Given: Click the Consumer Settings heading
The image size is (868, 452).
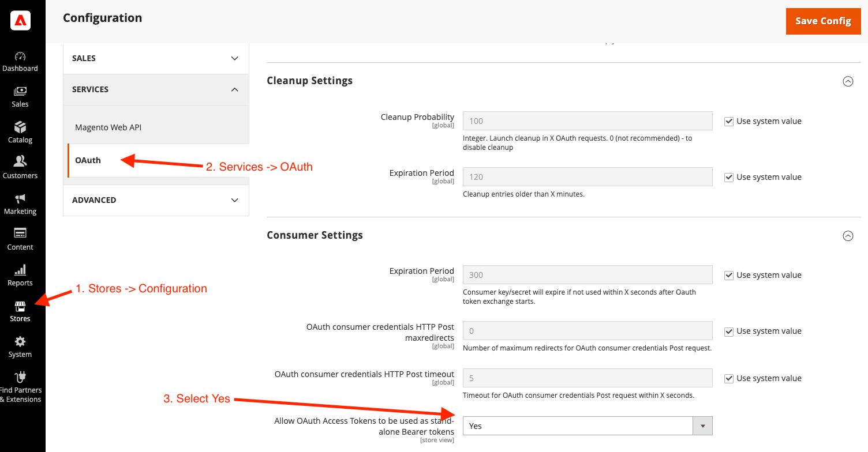Looking at the screenshot, I should click(315, 235).
